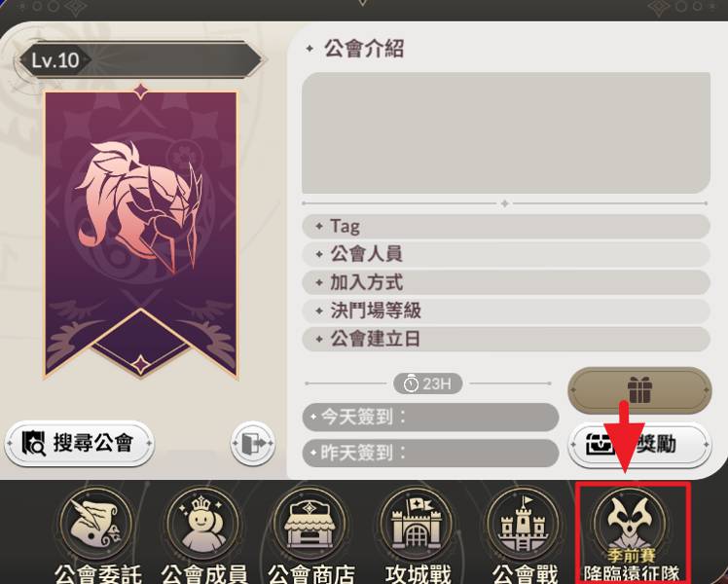Click the 23H timer badge
Screen dimensions: 728x584
click(427, 383)
